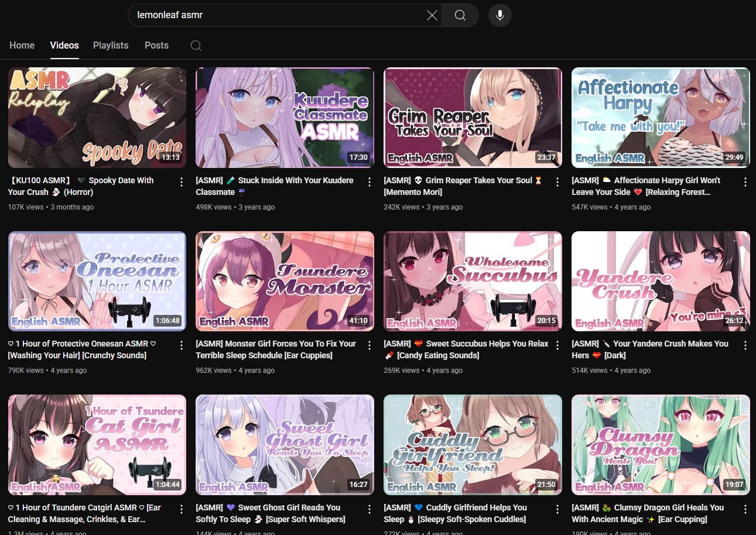Start voice search with microphone icon
The height and width of the screenshot is (535, 756).
tap(500, 15)
